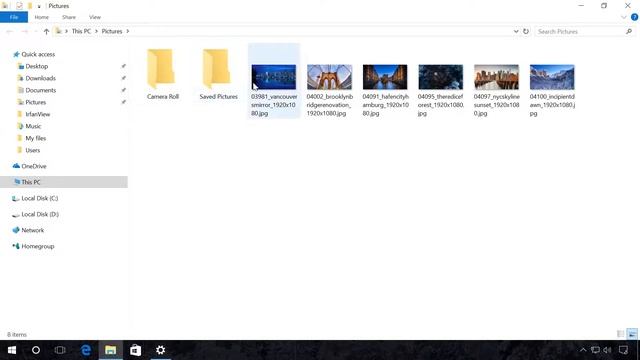Click the Back navigation arrow
Image resolution: width=640 pixels, height=360 pixels.
(10, 31)
